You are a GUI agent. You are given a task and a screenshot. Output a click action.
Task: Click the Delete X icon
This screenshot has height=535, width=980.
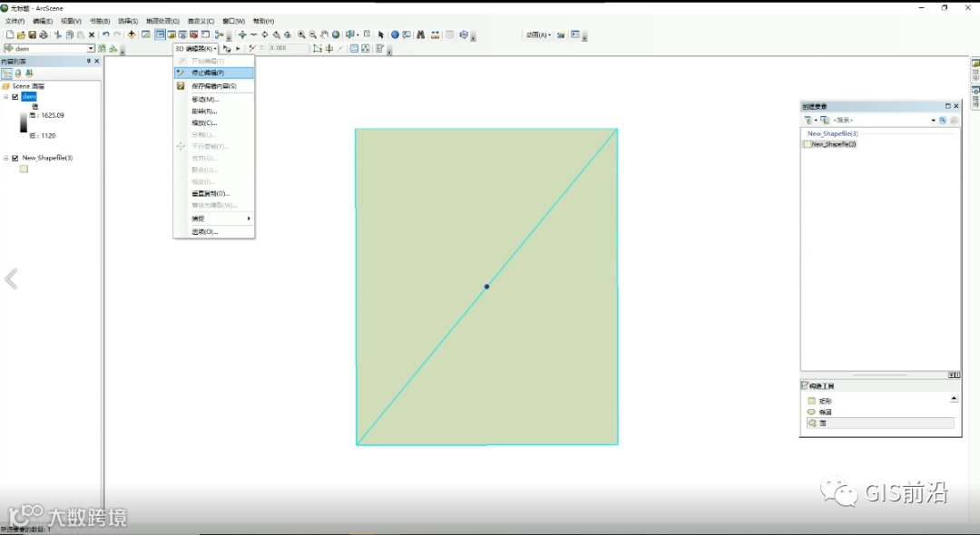(92, 34)
